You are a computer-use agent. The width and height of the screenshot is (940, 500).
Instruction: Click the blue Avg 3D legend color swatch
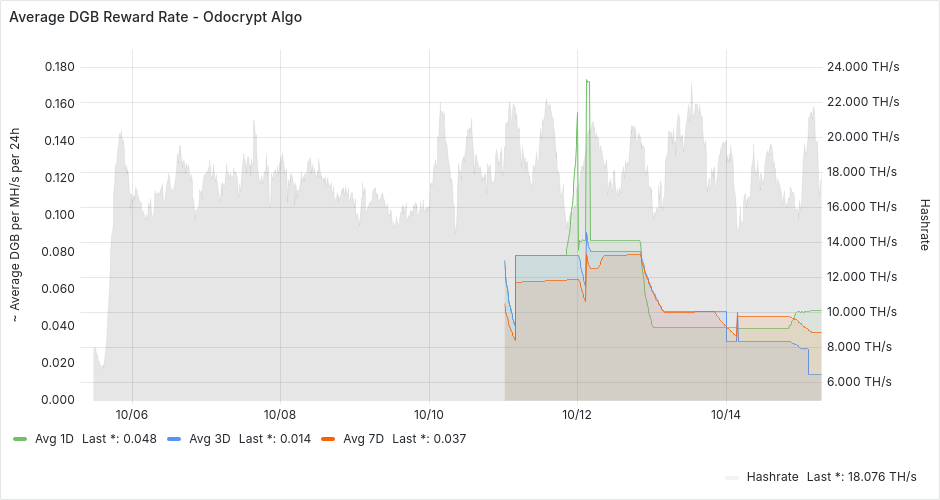pyautogui.click(x=174, y=439)
